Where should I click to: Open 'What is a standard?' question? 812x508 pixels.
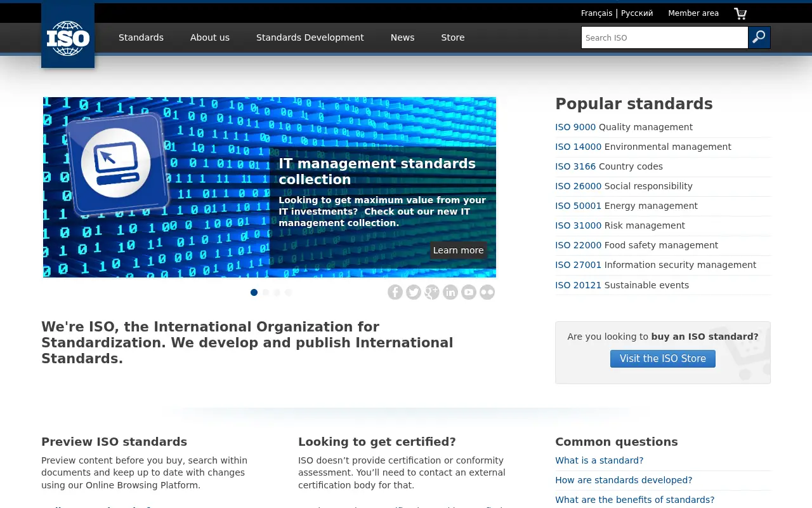599,460
